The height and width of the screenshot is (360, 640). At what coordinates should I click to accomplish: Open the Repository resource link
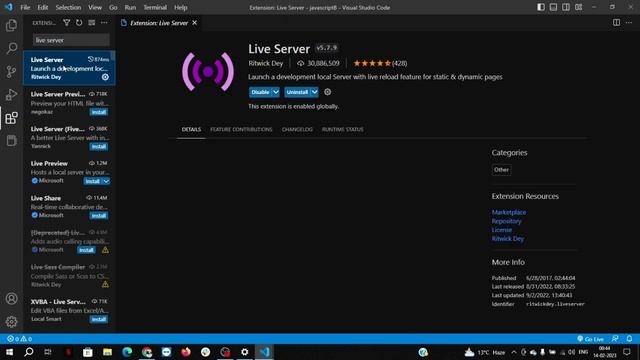507,221
